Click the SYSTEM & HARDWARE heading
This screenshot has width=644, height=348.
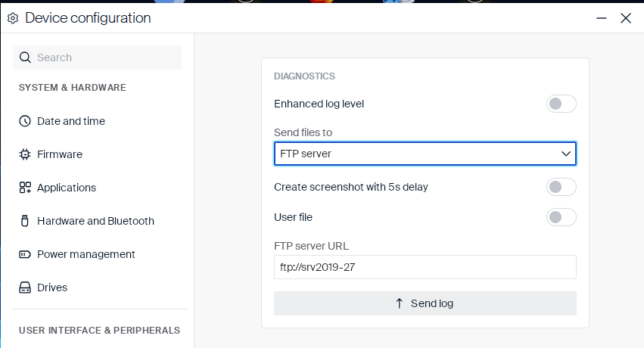[73, 88]
